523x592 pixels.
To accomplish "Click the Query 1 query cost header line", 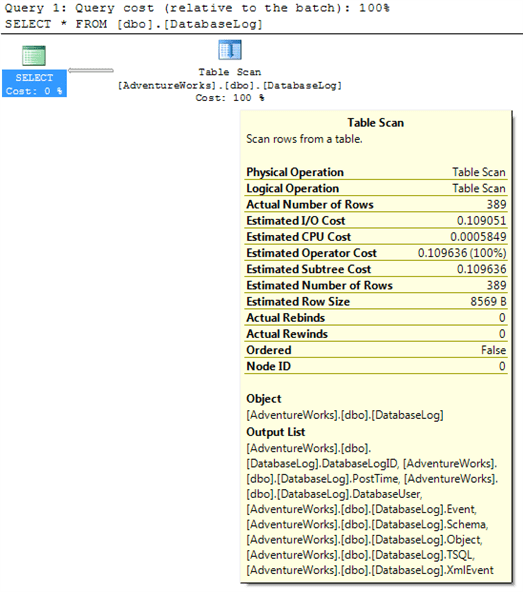I will (x=197, y=8).
